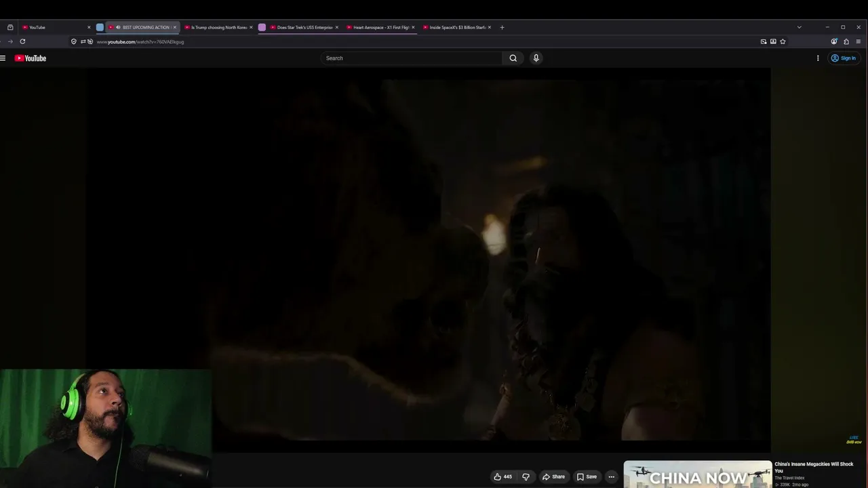Viewport: 868px width, 488px height.
Task: Click the blue tab group chip
Action: pos(100,27)
